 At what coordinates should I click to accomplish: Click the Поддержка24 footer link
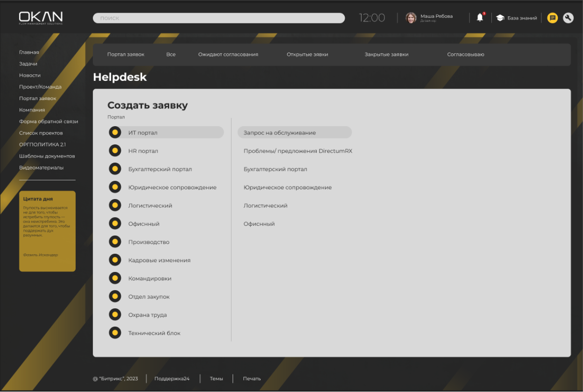(x=172, y=378)
